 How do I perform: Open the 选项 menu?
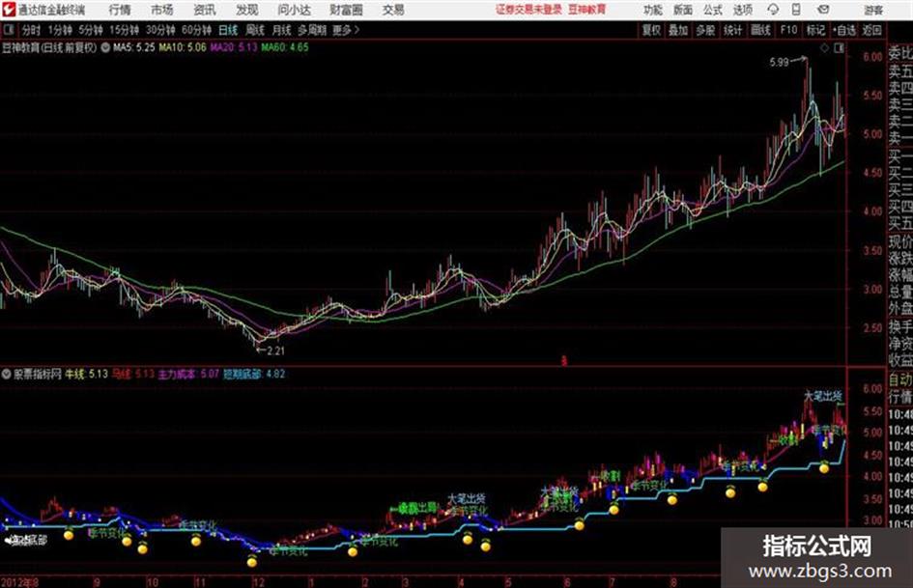742,10
